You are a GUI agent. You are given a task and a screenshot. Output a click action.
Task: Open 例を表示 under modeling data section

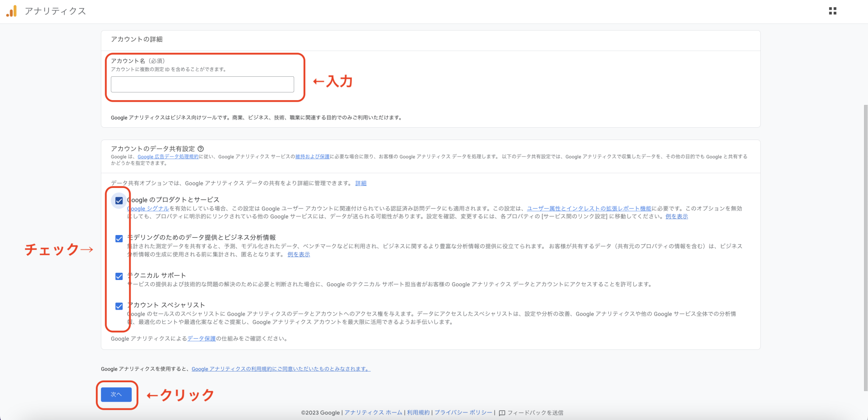(x=298, y=254)
